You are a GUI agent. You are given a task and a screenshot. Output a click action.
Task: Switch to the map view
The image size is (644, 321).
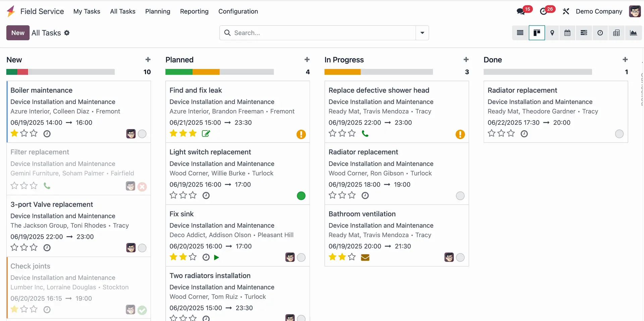(x=552, y=33)
